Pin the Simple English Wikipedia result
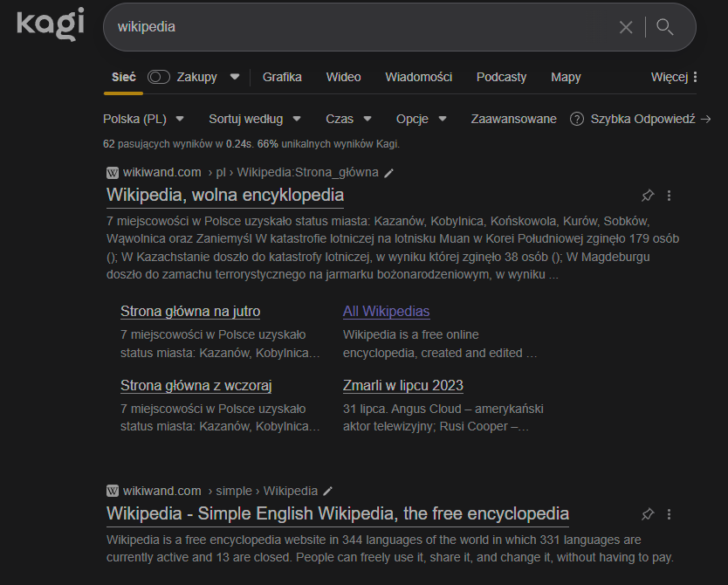 tap(648, 513)
